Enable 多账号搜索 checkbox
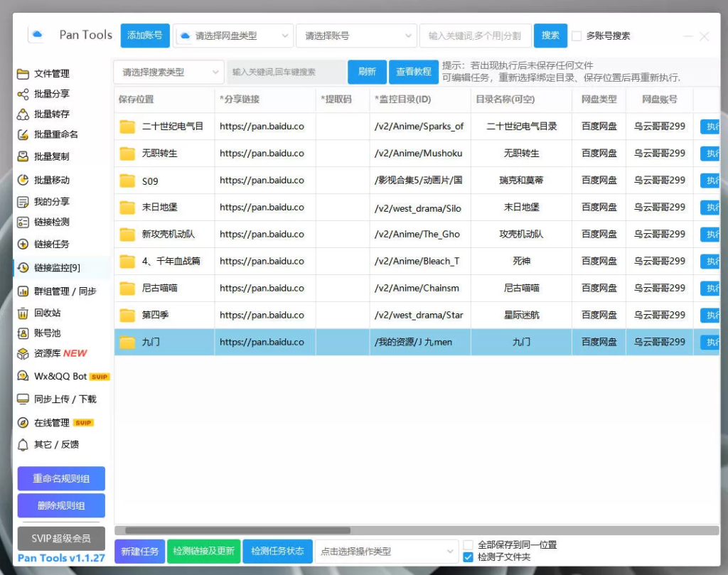This screenshot has width=728, height=575. tap(577, 36)
